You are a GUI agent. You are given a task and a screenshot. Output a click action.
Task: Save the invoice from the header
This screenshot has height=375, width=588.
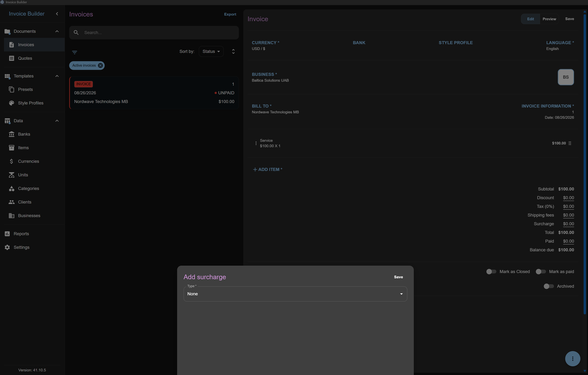(x=570, y=19)
